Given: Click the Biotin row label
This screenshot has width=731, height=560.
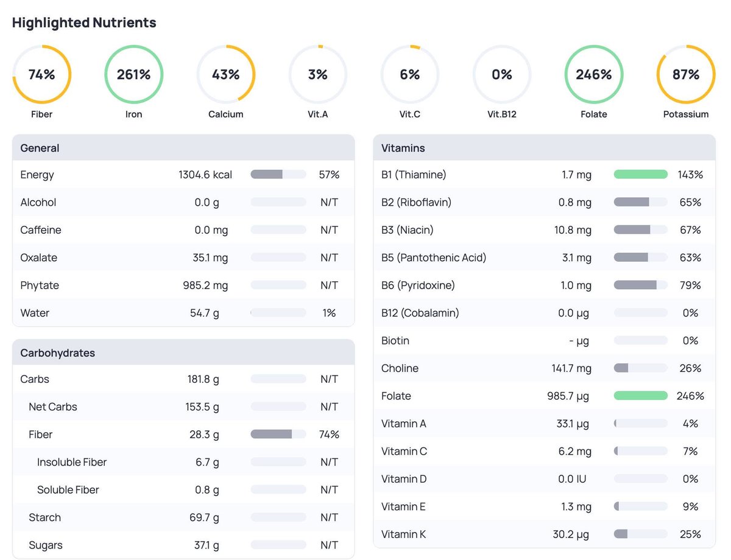Looking at the screenshot, I should coord(396,340).
